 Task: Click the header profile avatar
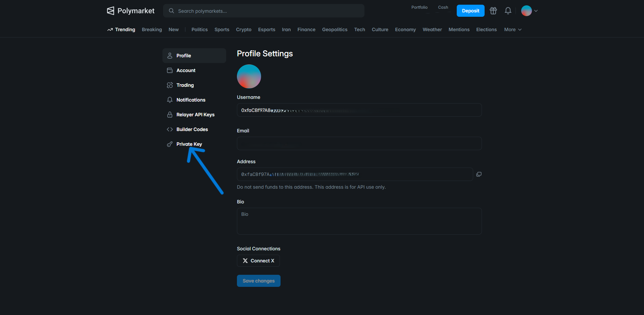tap(527, 11)
